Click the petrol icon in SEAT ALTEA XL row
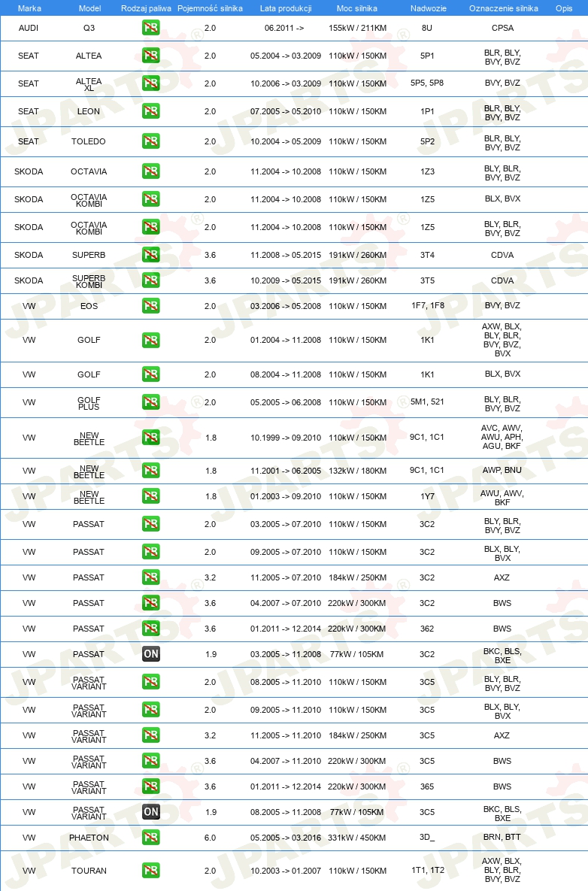This screenshot has width=588, height=891. point(150,83)
